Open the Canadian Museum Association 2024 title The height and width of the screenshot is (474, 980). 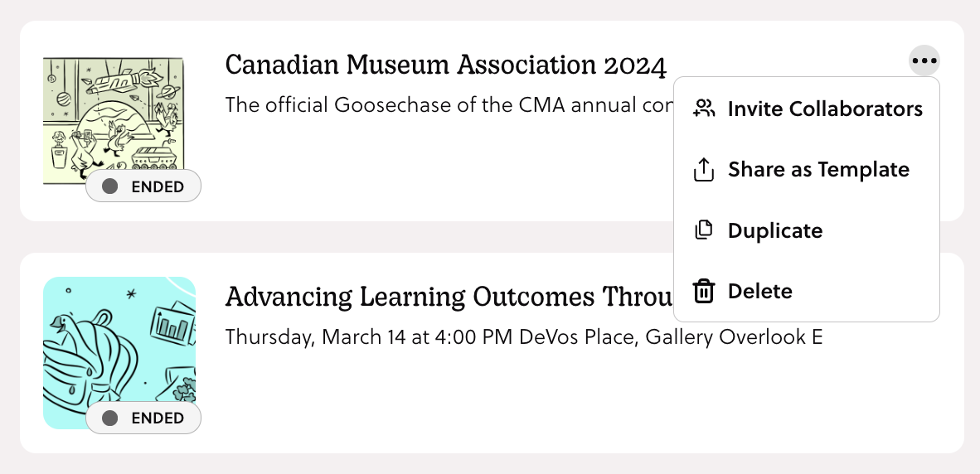pyautogui.click(x=445, y=65)
